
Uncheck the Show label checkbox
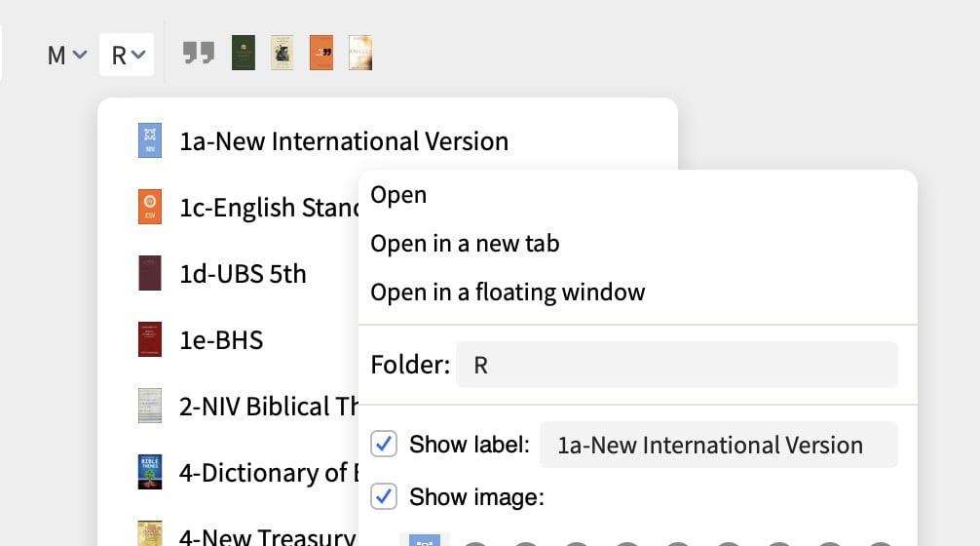pos(384,444)
